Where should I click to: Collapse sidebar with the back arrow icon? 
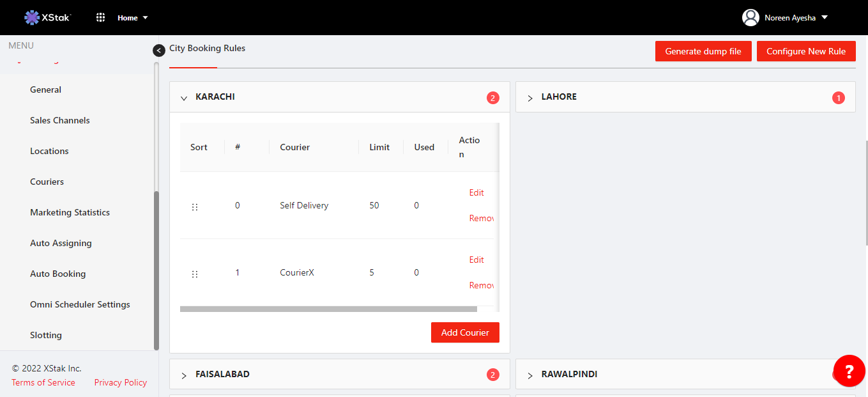pyautogui.click(x=159, y=51)
